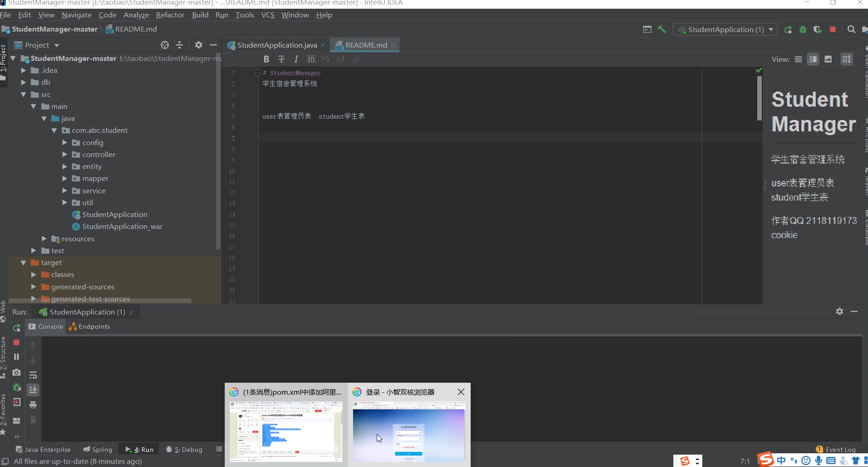The width and height of the screenshot is (868, 467).
Task: Click the Sogou input method icon in tray
Action: coord(765,459)
